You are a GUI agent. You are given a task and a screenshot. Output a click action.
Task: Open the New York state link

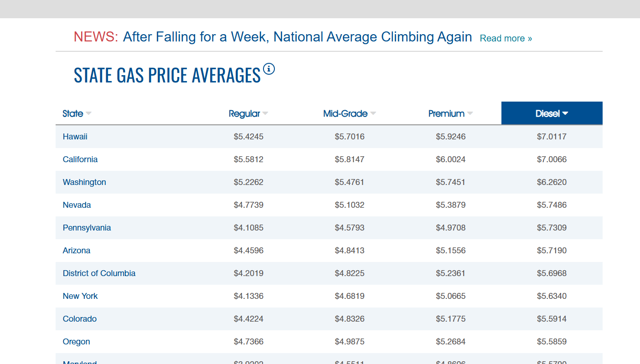(80, 296)
